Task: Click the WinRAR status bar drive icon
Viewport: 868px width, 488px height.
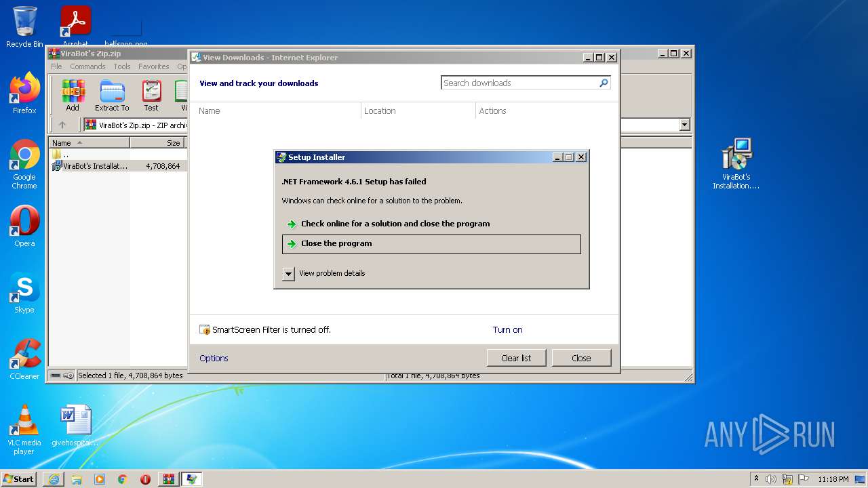Action: pyautogui.click(x=56, y=375)
